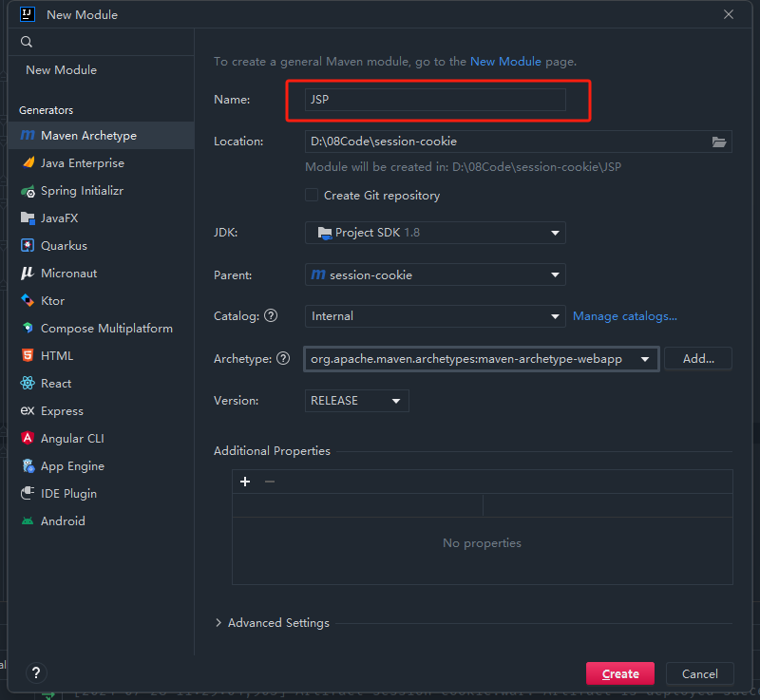Screen dimensions: 760x700
Task: Select the Ktor generator
Action: (x=101, y=301)
